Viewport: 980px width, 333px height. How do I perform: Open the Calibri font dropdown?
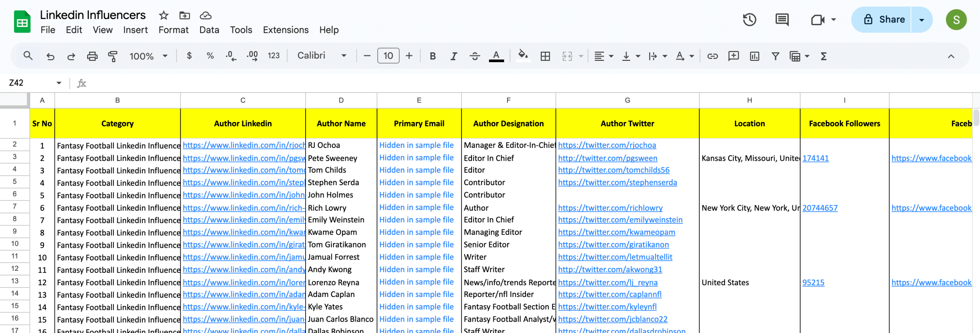(x=322, y=56)
